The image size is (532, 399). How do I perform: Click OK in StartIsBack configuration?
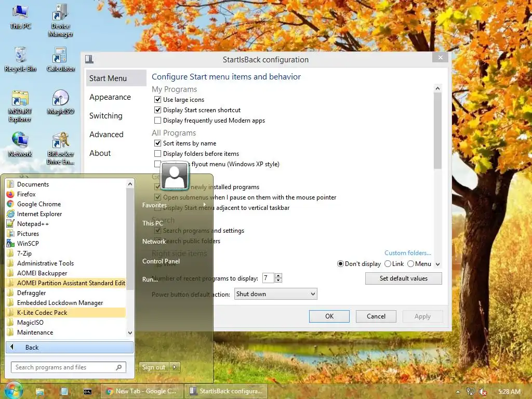[x=329, y=316]
